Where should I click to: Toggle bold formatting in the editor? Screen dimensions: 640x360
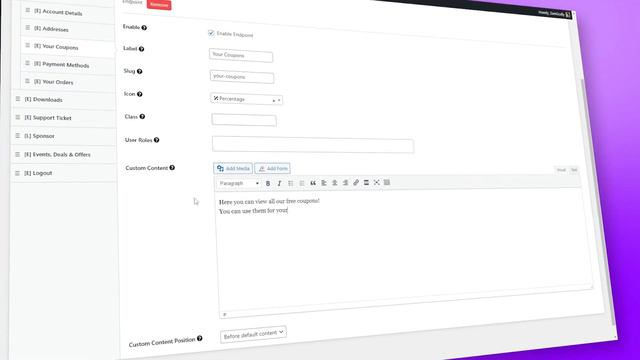coord(268,183)
